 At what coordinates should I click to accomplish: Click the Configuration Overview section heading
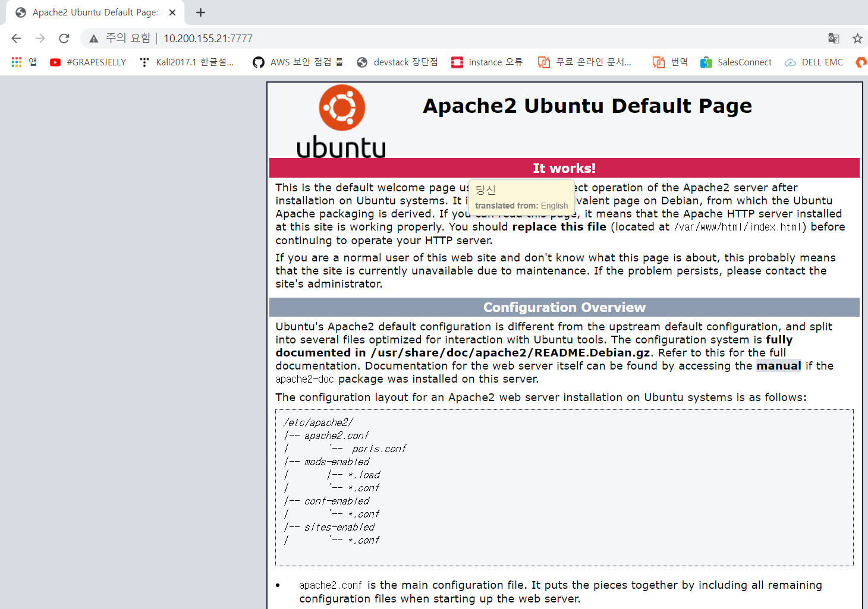(x=564, y=307)
